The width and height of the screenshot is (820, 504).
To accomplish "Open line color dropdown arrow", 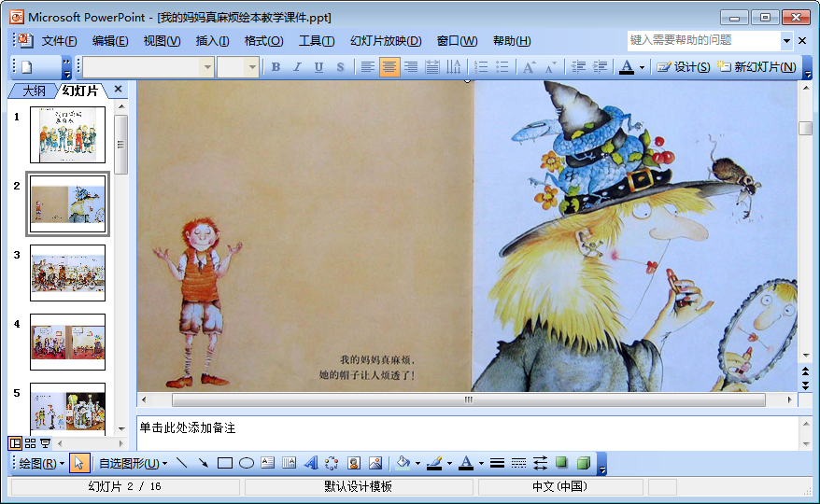I will tap(449, 464).
